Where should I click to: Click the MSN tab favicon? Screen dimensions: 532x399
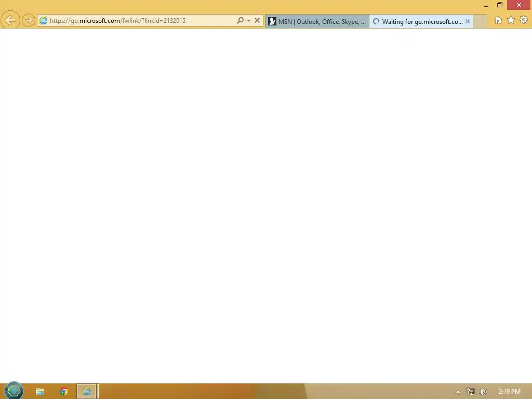pos(272,22)
